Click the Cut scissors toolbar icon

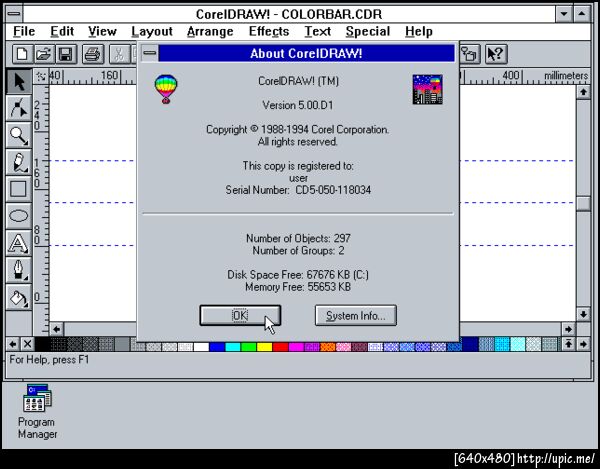(x=120, y=54)
